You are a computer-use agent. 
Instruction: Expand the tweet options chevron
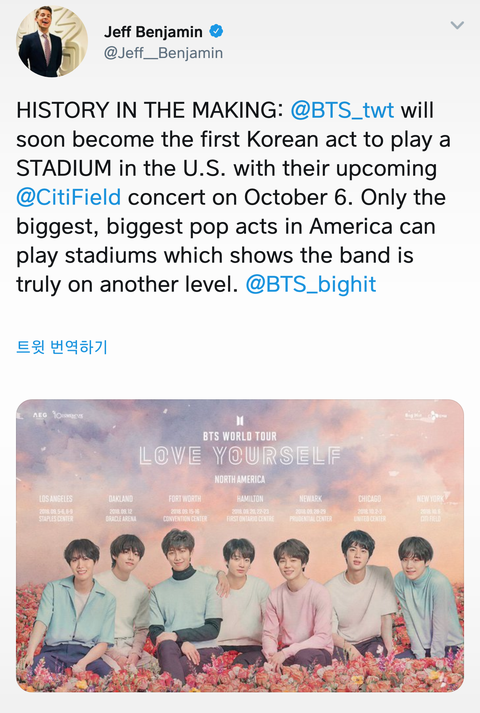457,25
